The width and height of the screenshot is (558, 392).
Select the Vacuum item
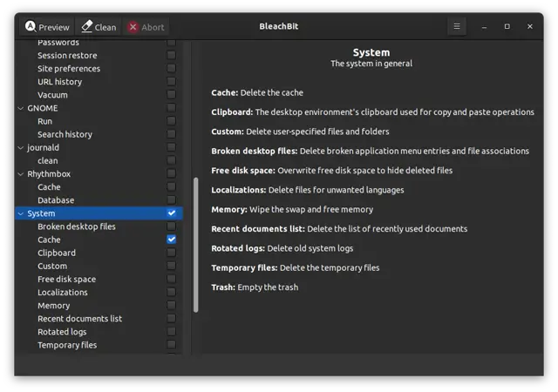coord(52,95)
